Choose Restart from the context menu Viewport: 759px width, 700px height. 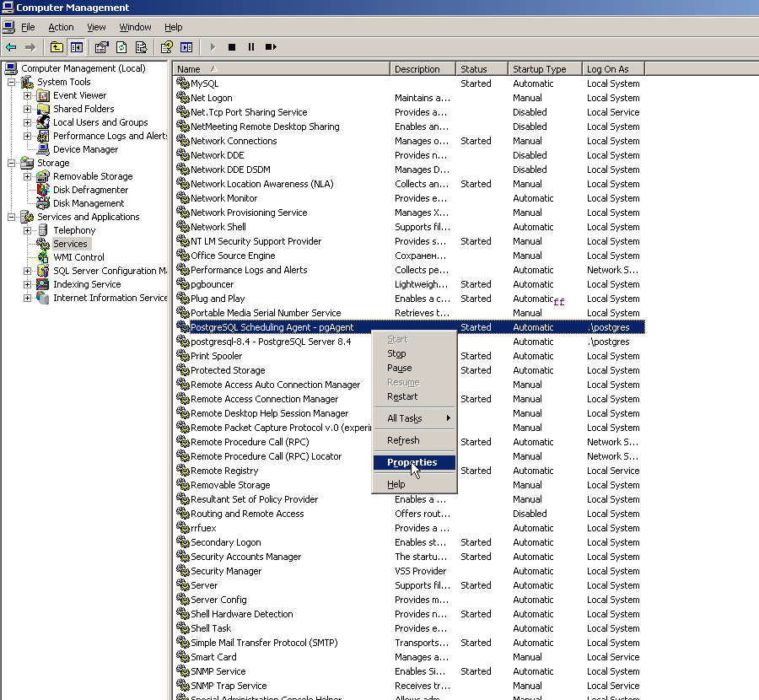click(x=414, y=396)
